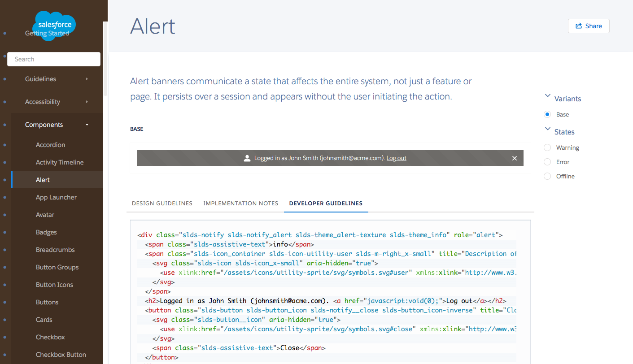Screen dimensions: 633x364
Task: Focus the Search input field
Action: click(54, 59)
